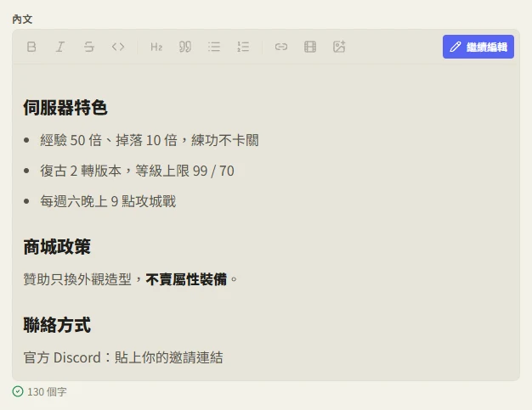The height and width of the screenshot is (410, 532).
Task: Click the 繼續編輯 button
Action: click(478, 47)
